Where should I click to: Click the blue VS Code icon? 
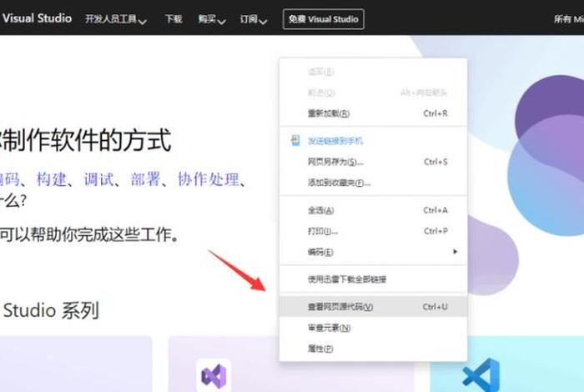481,374
